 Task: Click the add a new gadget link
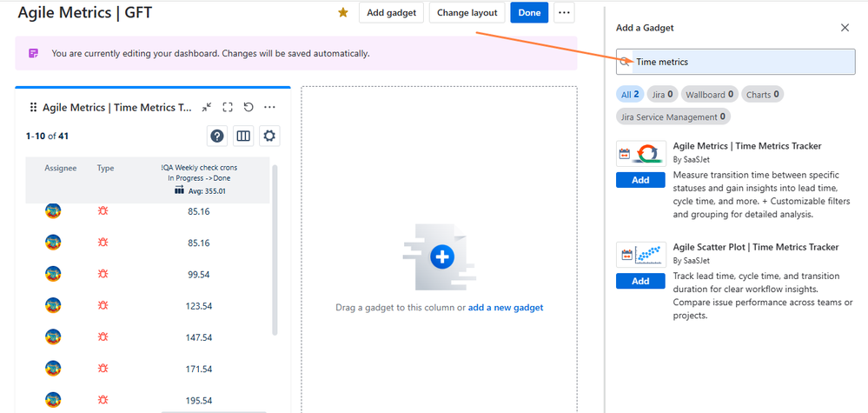pos(506,307)
